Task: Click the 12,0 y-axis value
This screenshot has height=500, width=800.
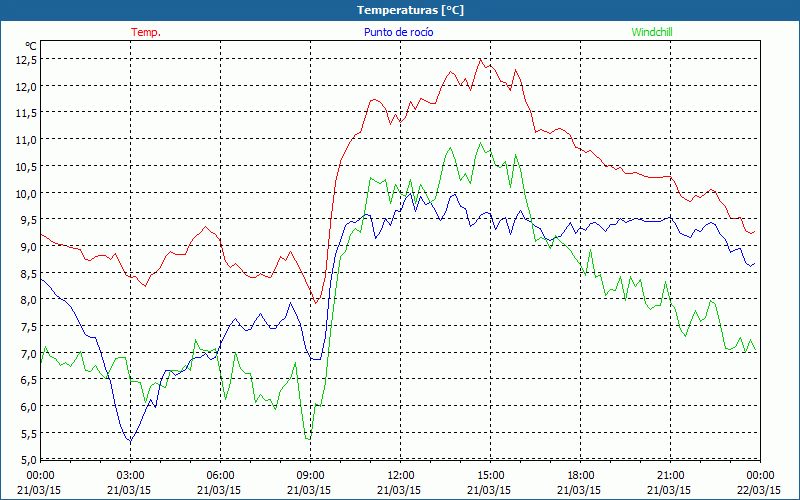Action: click(x=26, y=87)
